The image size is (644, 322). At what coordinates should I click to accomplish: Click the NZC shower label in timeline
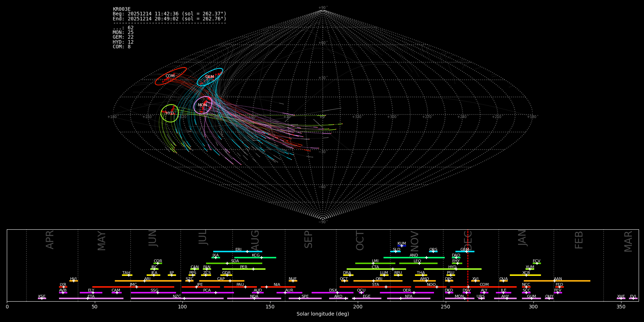point(177,297)
